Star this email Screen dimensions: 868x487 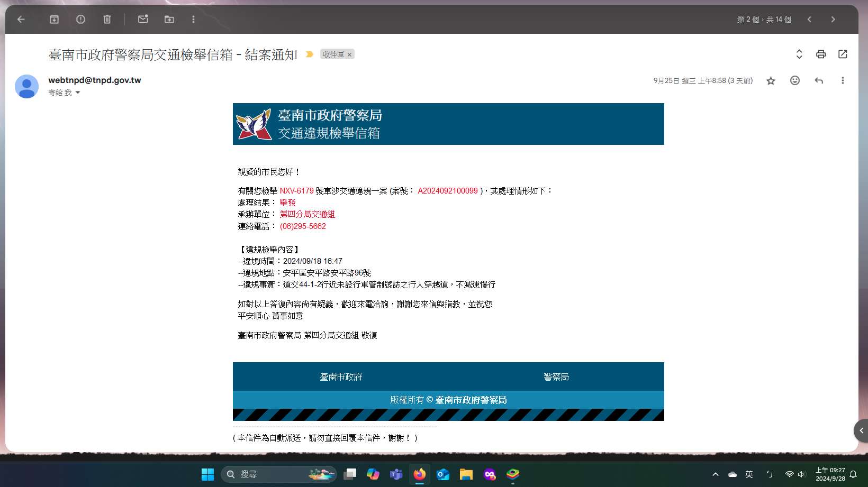tap(771, 80)
